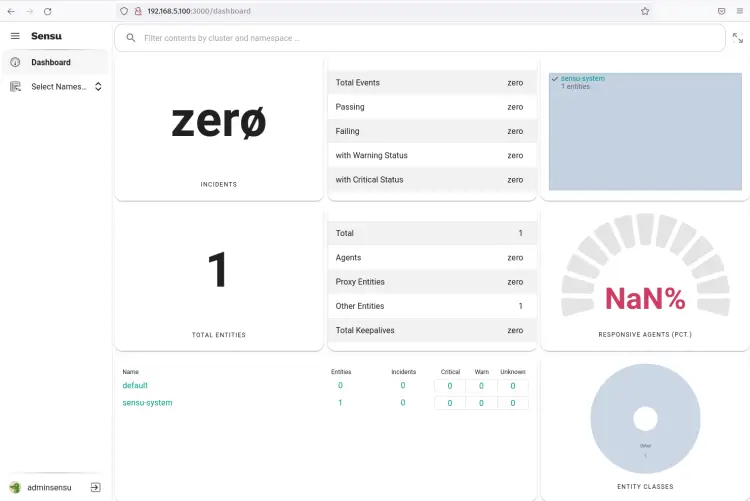The width and height of the screenshot is (750, 501).
Task: Click the search magnifier icon
Action: (x=131, y=38)
